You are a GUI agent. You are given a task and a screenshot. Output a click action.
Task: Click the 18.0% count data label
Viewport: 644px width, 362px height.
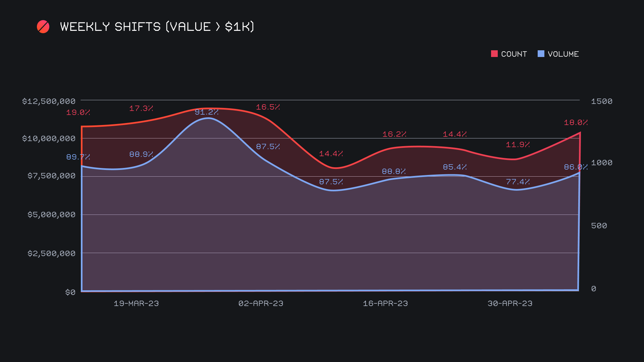[576, 123]
